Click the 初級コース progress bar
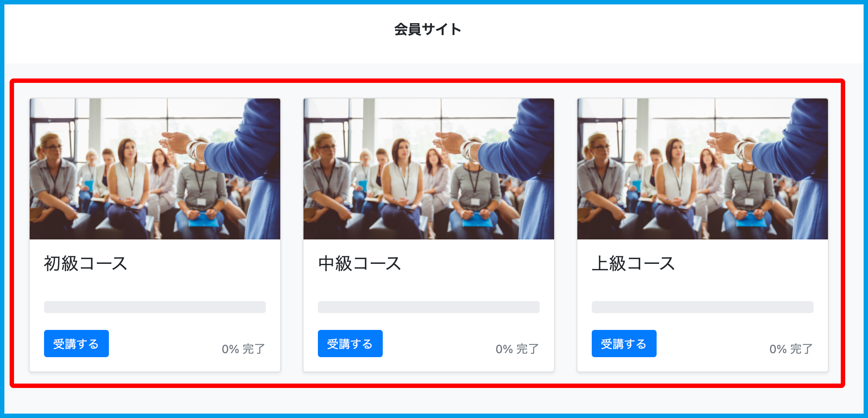This screenshot has width=868, height=418. 155,307
